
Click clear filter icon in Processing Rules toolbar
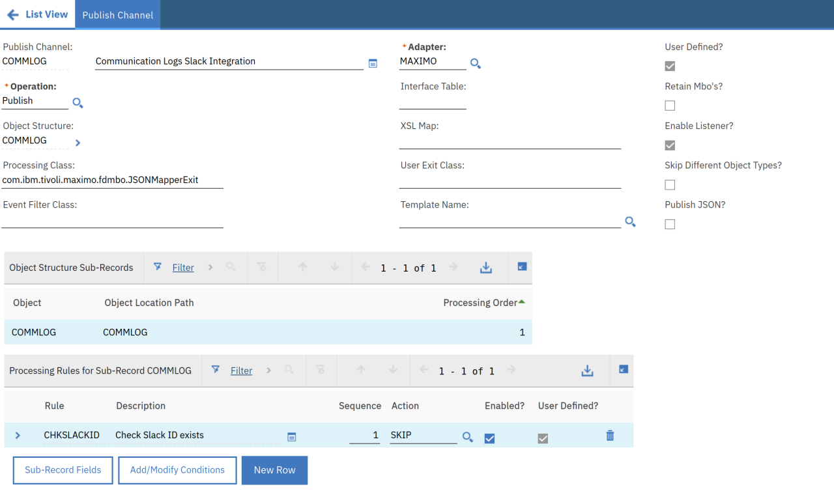click(320, 370)
